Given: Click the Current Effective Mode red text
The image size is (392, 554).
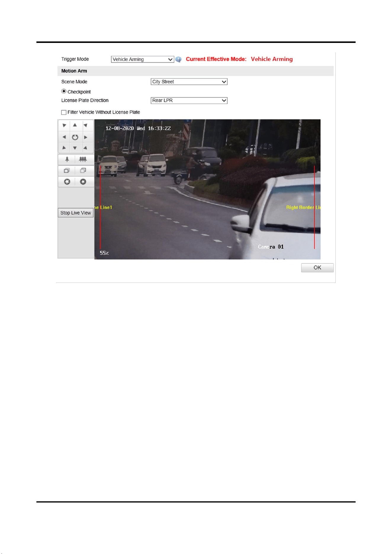Looking at the screenshot, I should (x=216, y=59).
